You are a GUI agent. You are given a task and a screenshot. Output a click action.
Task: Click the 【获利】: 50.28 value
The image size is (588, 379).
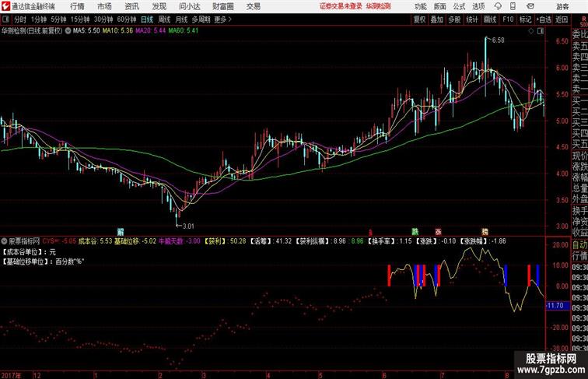click(x=225, y=241)
